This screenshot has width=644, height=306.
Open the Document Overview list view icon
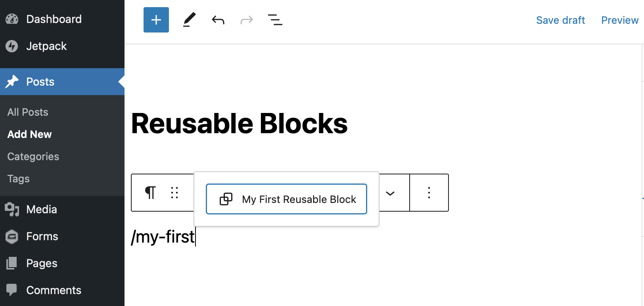275,20
